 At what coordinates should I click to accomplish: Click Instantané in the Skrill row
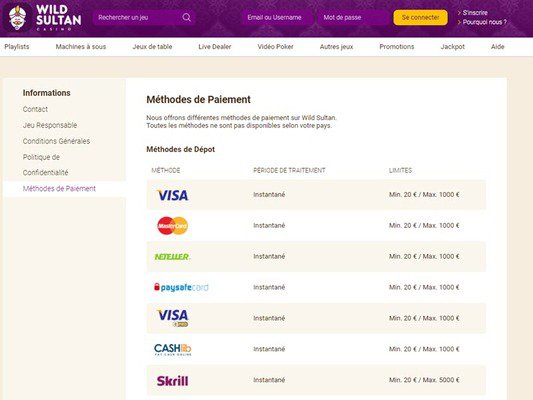269,380
